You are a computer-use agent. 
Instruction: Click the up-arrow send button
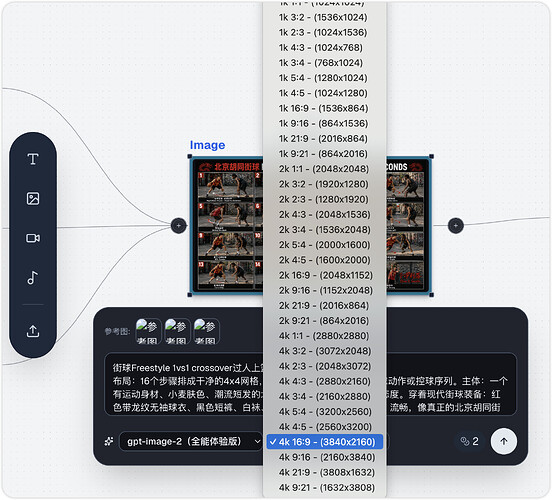[x=504, y=441]
